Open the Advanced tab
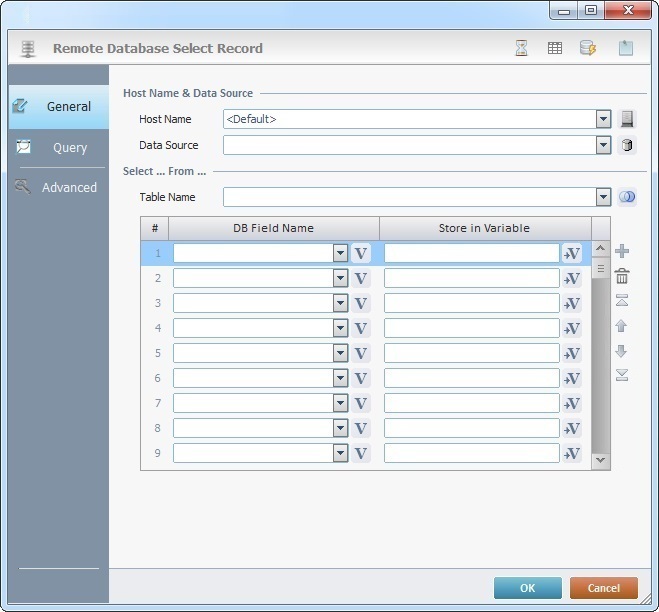This screenshot has height=612, width=659. pyautogui.click(x=69, y=187)
